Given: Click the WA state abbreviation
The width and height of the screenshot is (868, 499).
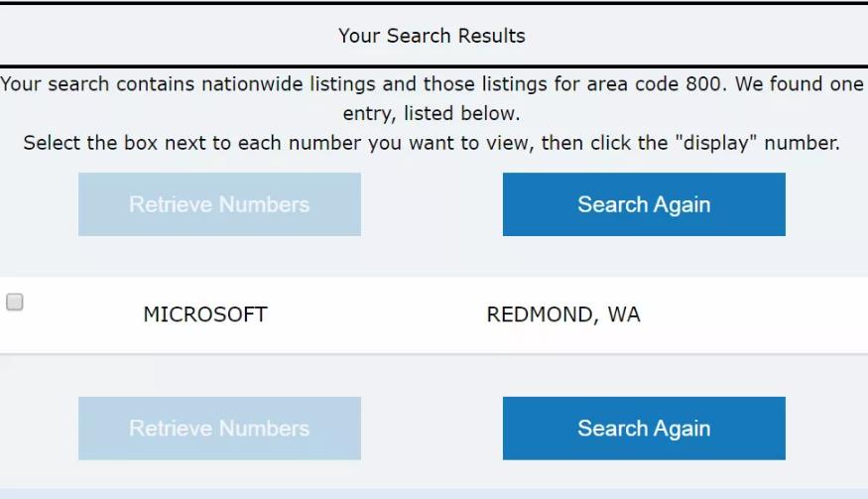Looking at the screenshot, I should point(624,314).
